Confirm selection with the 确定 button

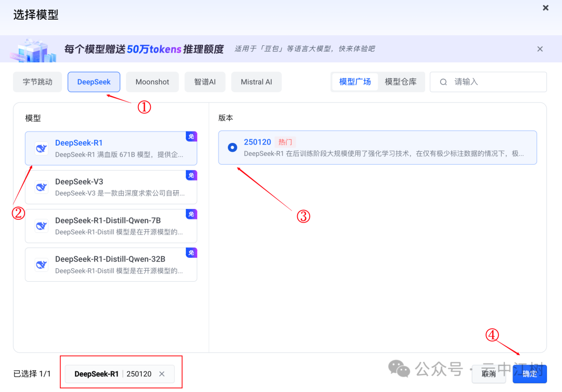coord(530,374)
